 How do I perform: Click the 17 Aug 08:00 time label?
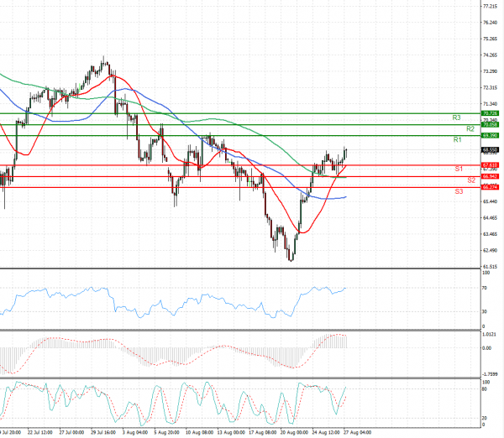point(261,433)
